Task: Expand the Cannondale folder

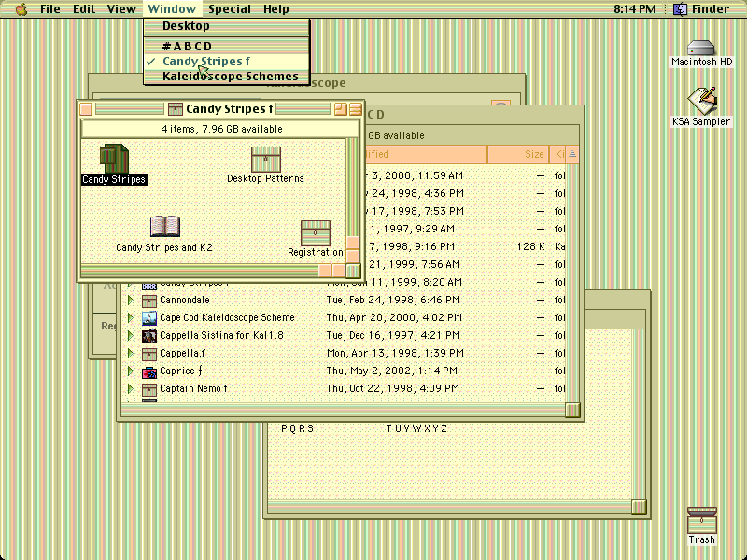Action: click(130, 300)
